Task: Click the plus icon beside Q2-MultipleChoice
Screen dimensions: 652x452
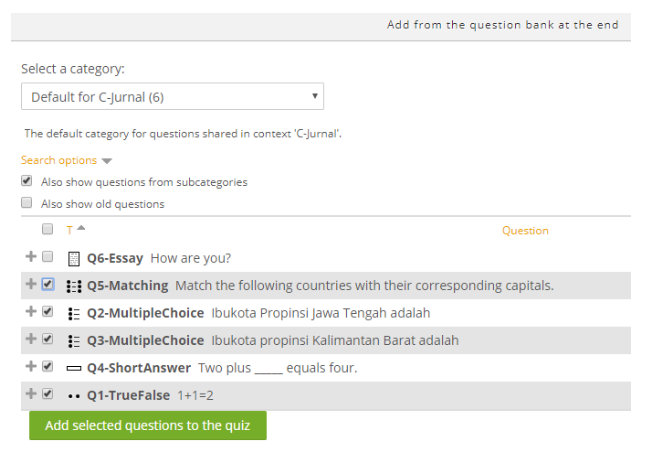Action: 31,312
